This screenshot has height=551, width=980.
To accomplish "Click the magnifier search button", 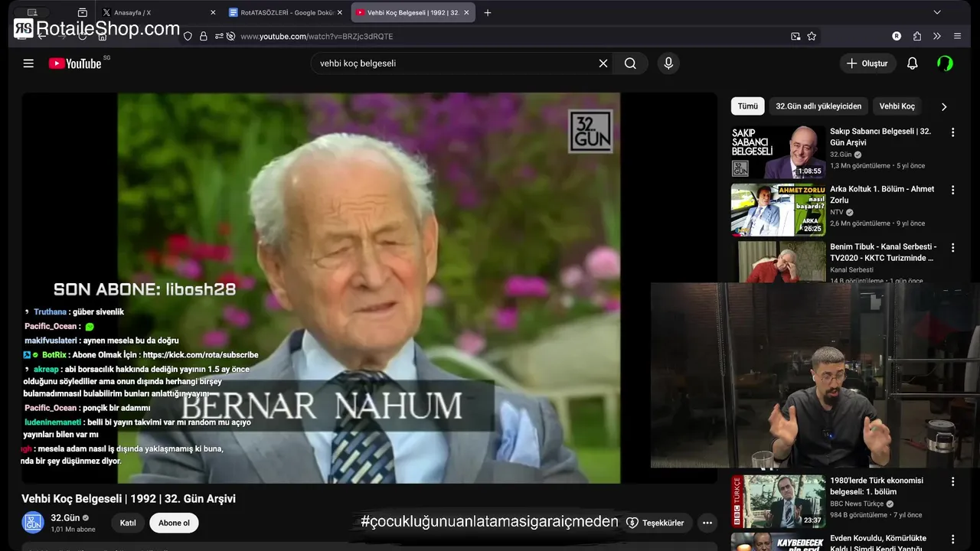I will tap(630, 64).
